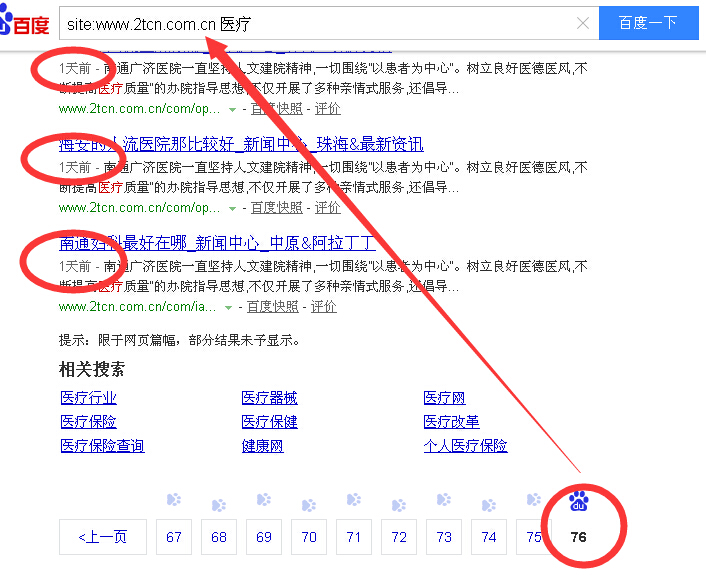The height and width of the screenshot is (584, 706).
Task: Click paw icon above page 72
Action: (399, 505)
